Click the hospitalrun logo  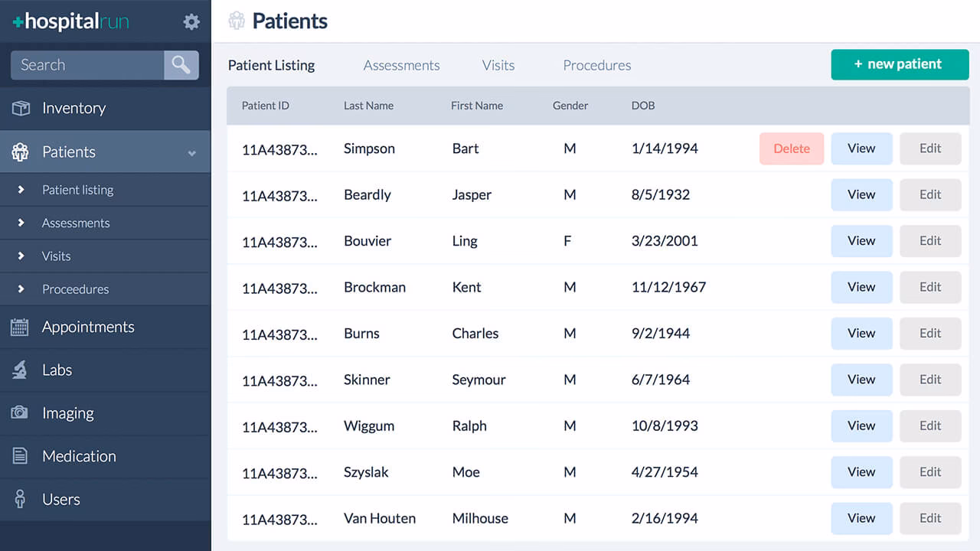click(69, 22)
